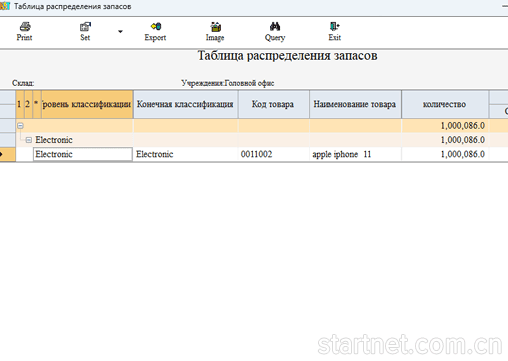This screenshot has height=361, width=508.
Task: Click the window title bar app icon
Action: click(x=5, y=6)
